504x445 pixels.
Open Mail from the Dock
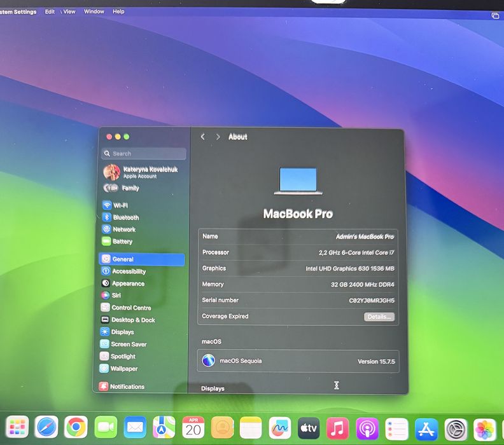(135, 427)
